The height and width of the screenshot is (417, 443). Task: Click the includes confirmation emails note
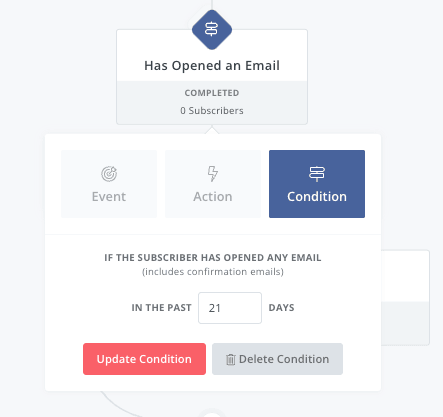[213, 272]
